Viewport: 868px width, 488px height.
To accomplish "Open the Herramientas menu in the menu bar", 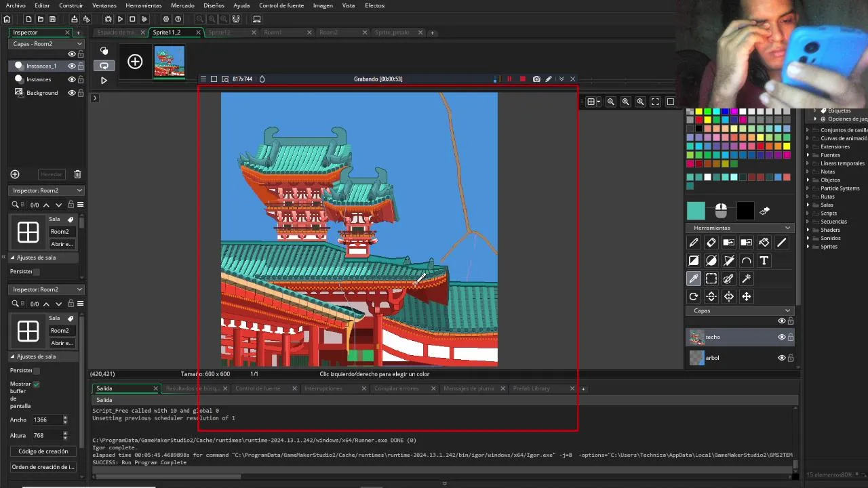I will [144, 5].
